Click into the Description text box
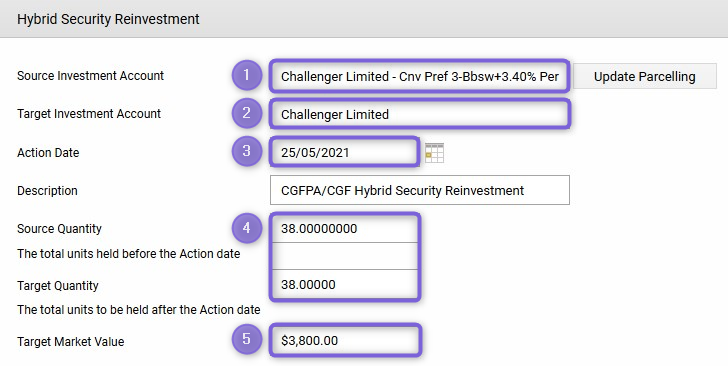728x366 pixels. point(420,190)
